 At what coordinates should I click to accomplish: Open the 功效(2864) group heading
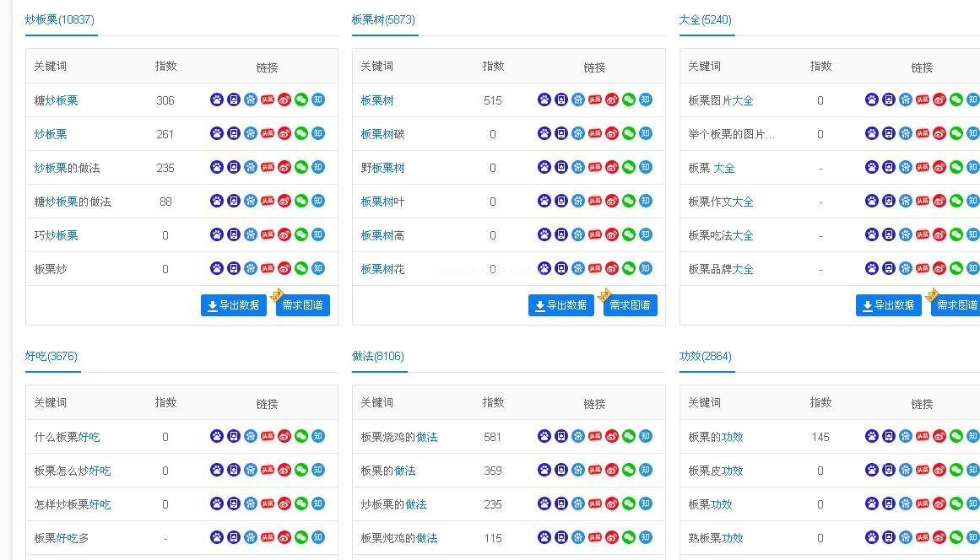[x=706, y=356]
